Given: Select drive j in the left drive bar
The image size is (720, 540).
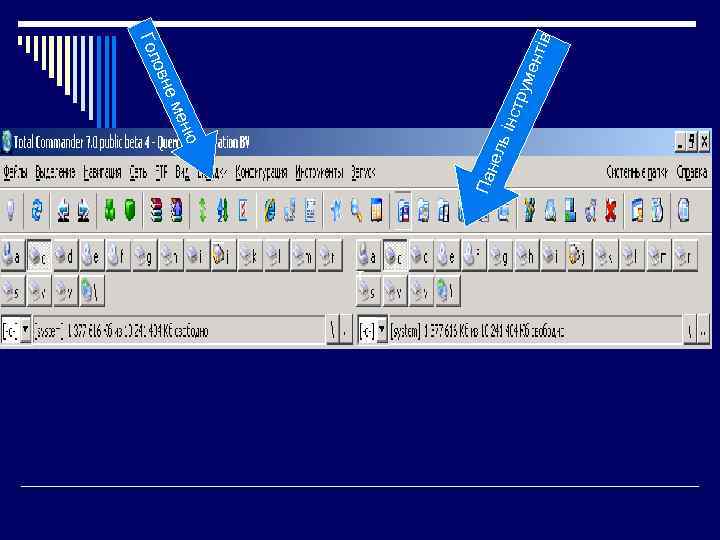Looking at the screenshot, I should tap(224, 255).
